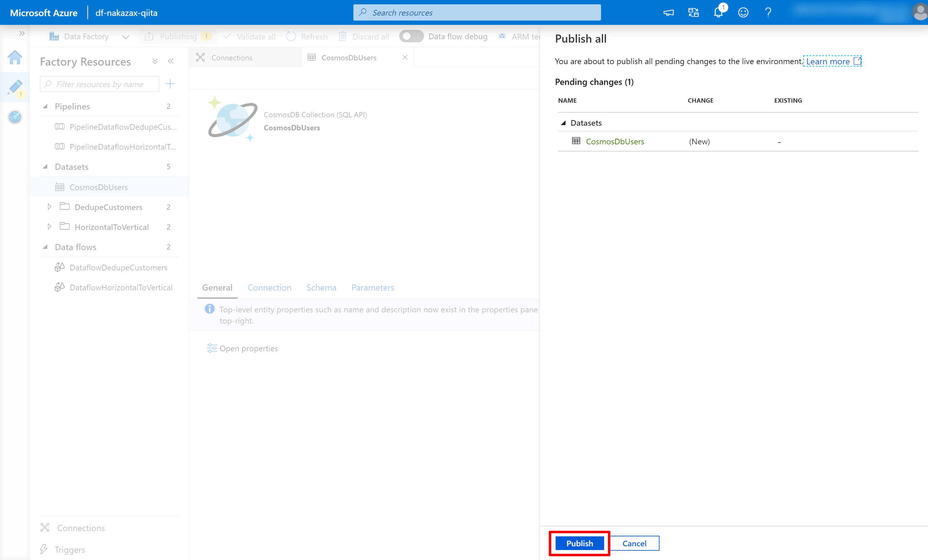Click the DataflowDedupeCustomers data flow icon
928x560 pixels.
point(59,267)
